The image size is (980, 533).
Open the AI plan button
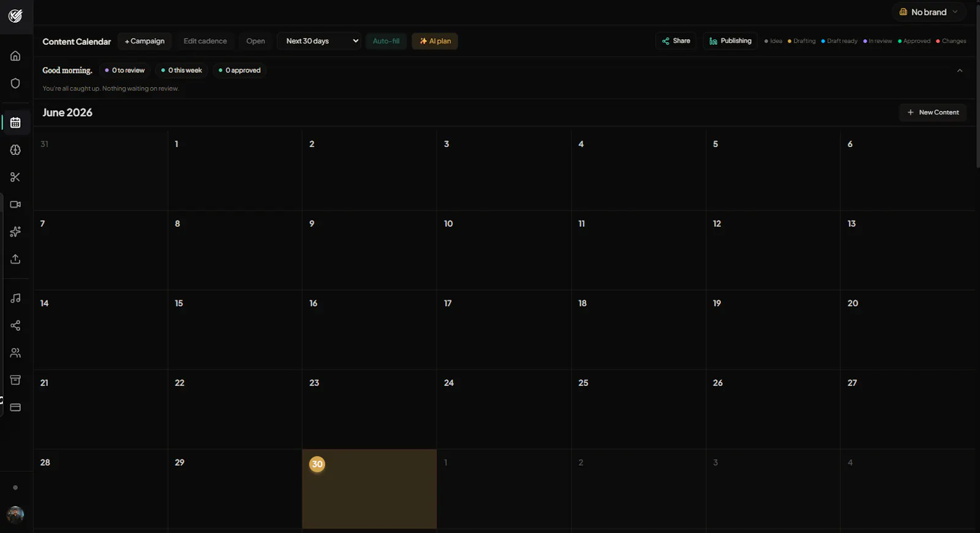(x=435, y=41)
